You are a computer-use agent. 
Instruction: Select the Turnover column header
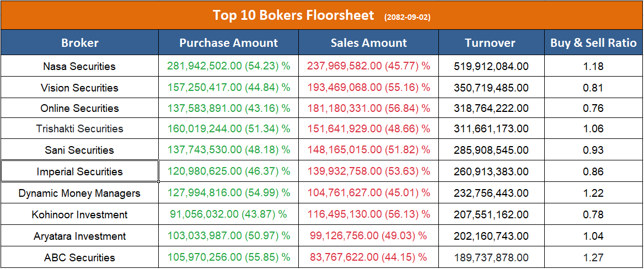pos(490,43)
